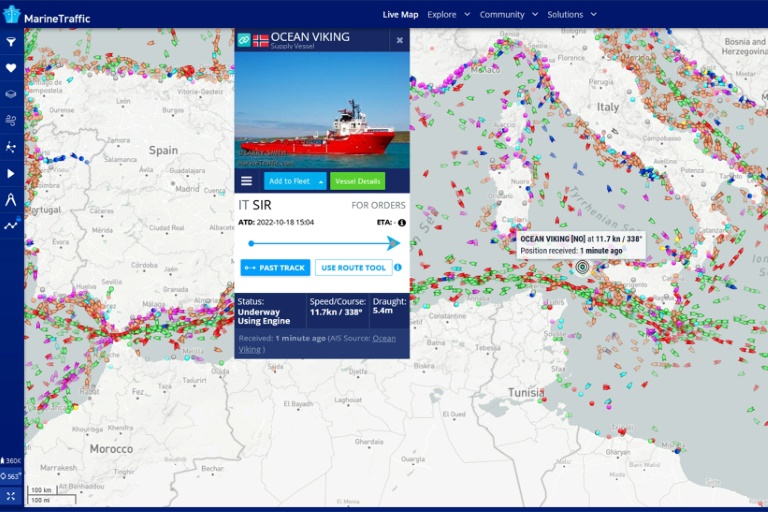768x512 pixels.
Task: Click the weather wind icon in sidebar
Action: (x=11, y=120)
